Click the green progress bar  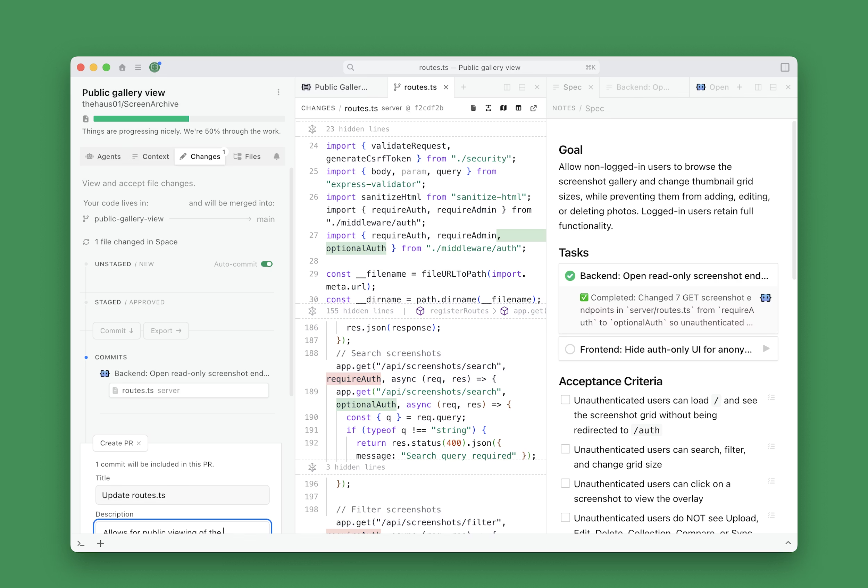point(141,119)
